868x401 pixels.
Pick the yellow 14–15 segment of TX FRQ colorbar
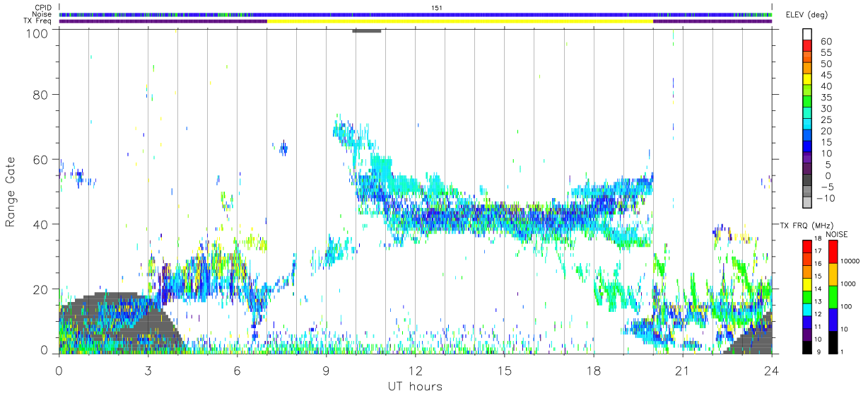point(808,284)
